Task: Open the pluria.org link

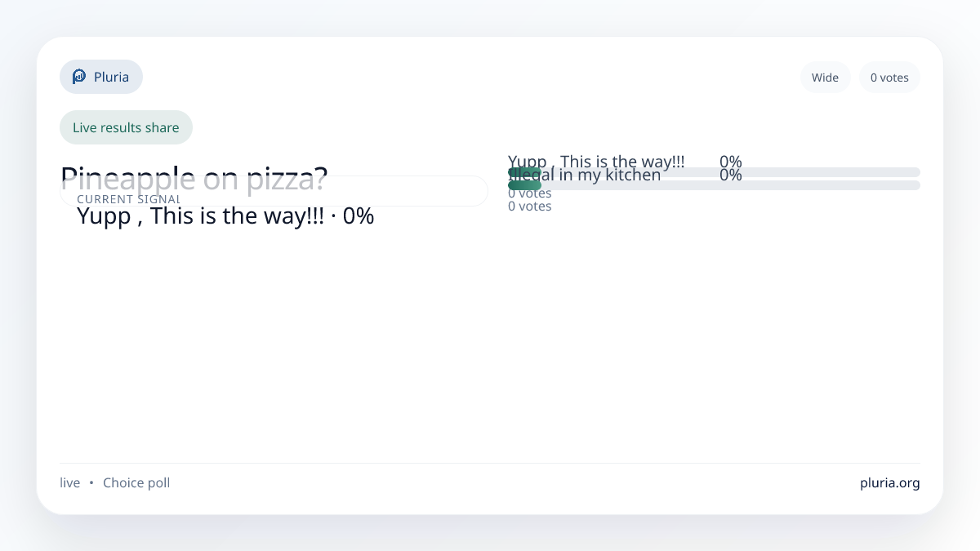Action: click(x=889, y=482)
